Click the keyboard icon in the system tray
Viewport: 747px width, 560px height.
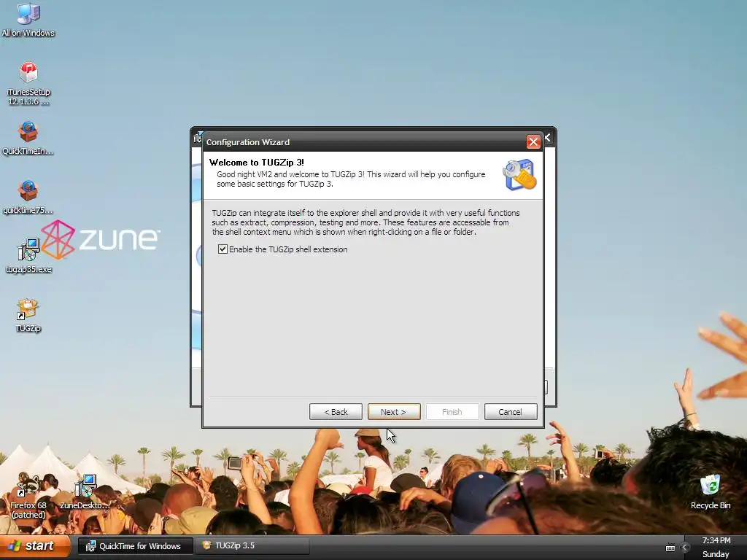click(670, 548)
